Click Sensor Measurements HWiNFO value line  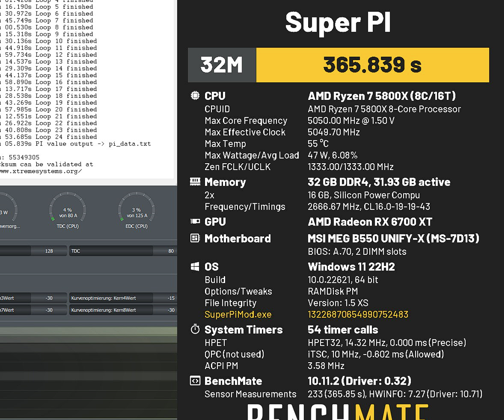point(395,394)
